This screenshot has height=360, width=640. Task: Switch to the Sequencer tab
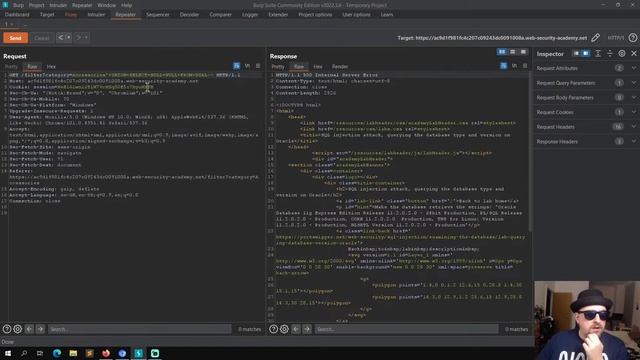coord(158,15)
